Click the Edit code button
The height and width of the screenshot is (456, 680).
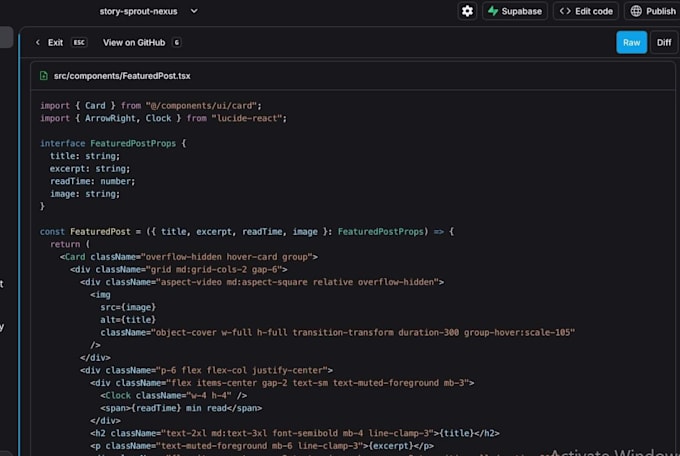click(x=586, y=11)
